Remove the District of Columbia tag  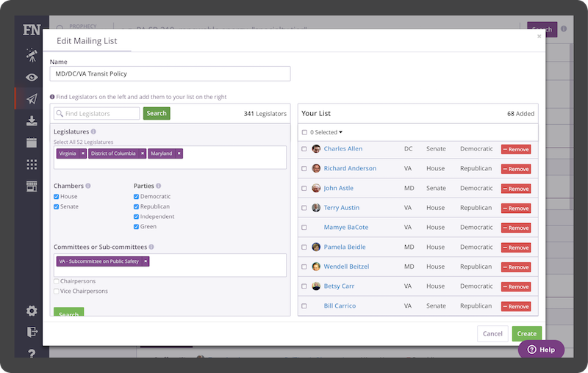pyautogui.click(x=143, y=153)
